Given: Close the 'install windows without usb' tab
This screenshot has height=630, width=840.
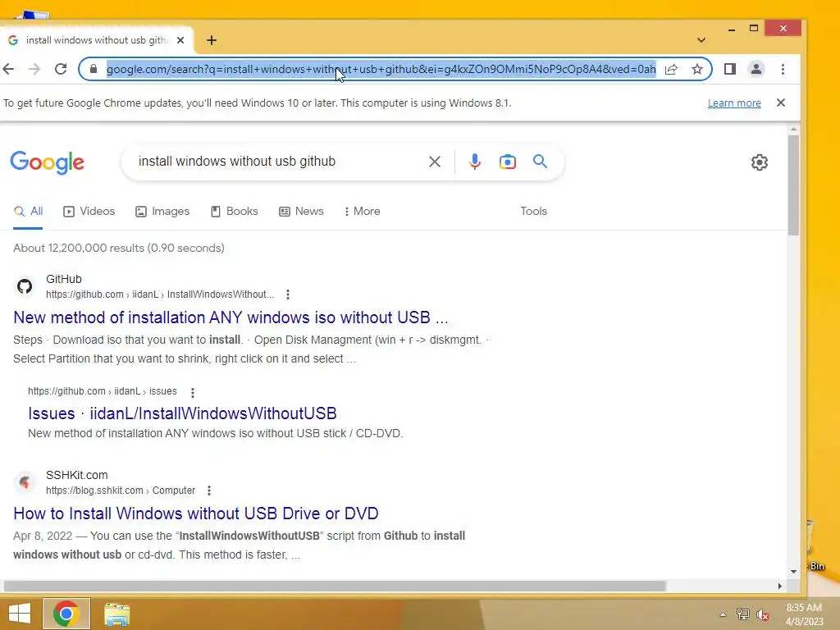Looking at the screenshot, I should [180, 40].
